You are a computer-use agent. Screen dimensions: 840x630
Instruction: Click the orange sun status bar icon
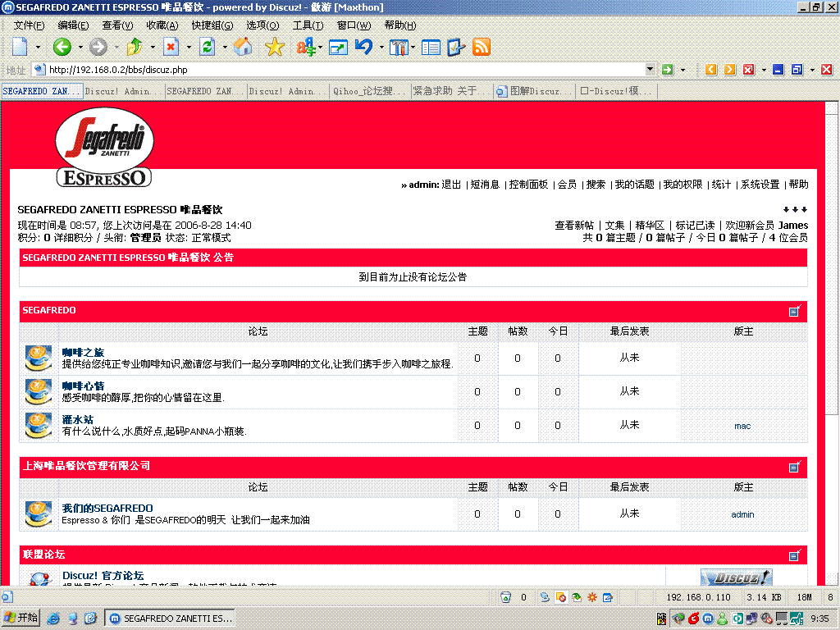point(592,597)
